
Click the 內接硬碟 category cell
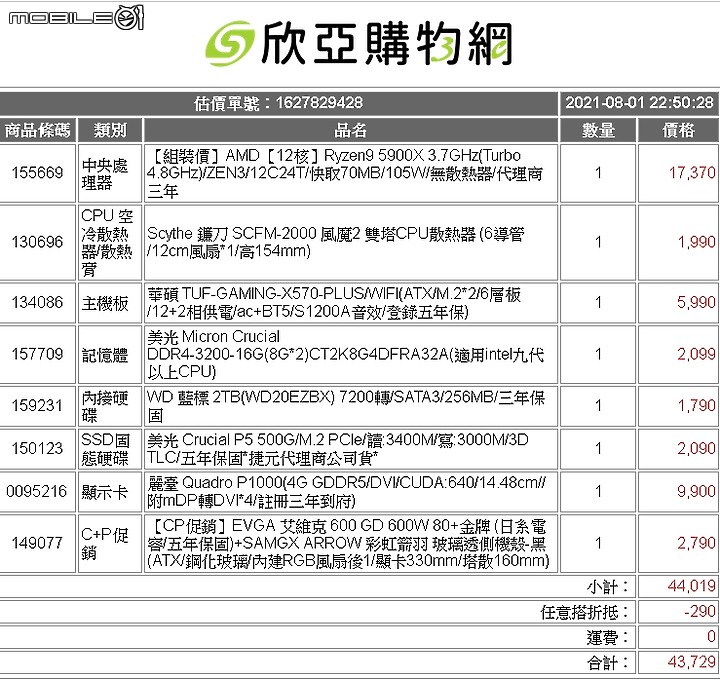coord(110,406)
